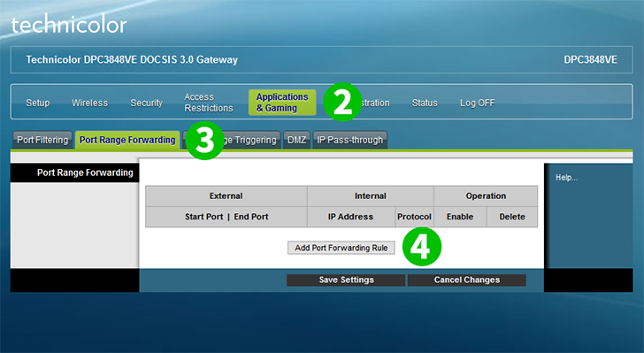Open the Status page

coord(425,103)
